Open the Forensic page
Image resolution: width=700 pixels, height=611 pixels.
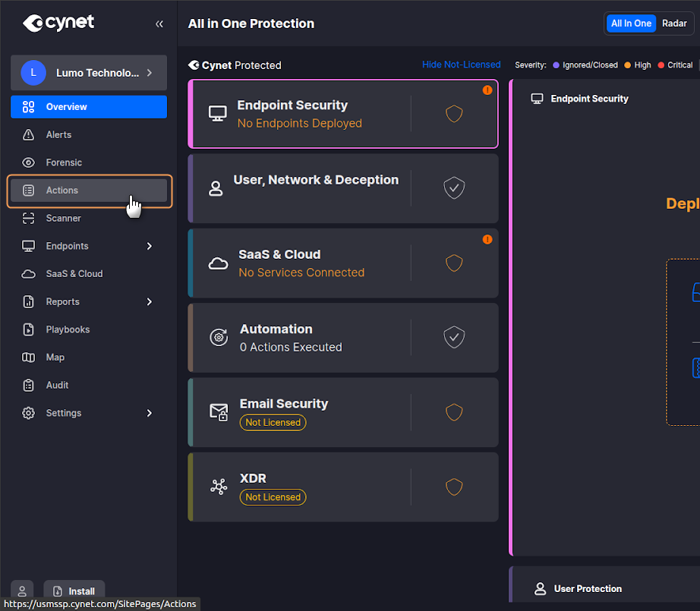pyautogui.click(x=64, y=162)
